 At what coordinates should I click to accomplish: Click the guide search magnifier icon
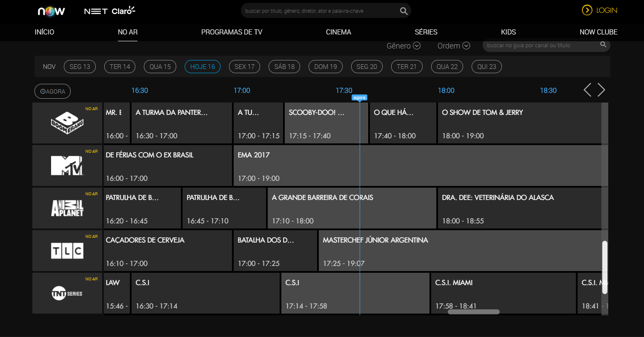pos(603,45)
